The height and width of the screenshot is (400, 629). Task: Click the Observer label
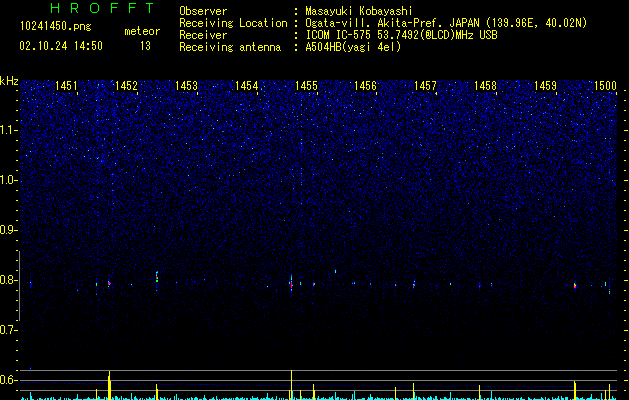point(203,11)
